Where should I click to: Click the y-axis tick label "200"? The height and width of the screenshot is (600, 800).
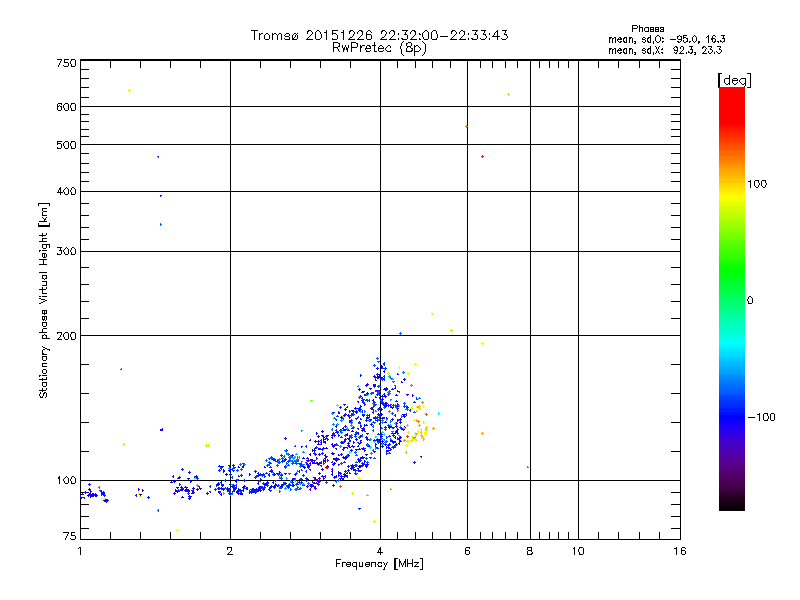click(67, 336)
